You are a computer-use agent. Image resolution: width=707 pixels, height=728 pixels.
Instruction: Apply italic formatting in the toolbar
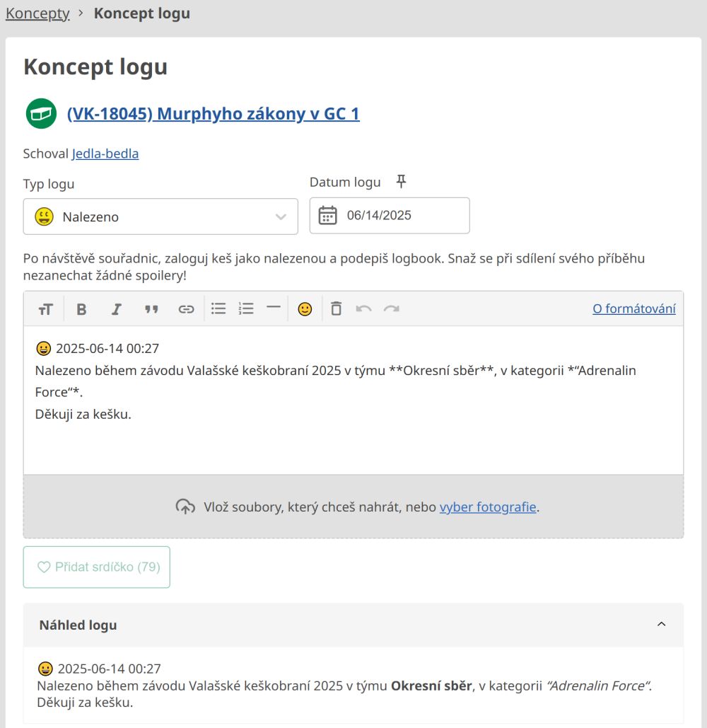click(x=117, y=309)
